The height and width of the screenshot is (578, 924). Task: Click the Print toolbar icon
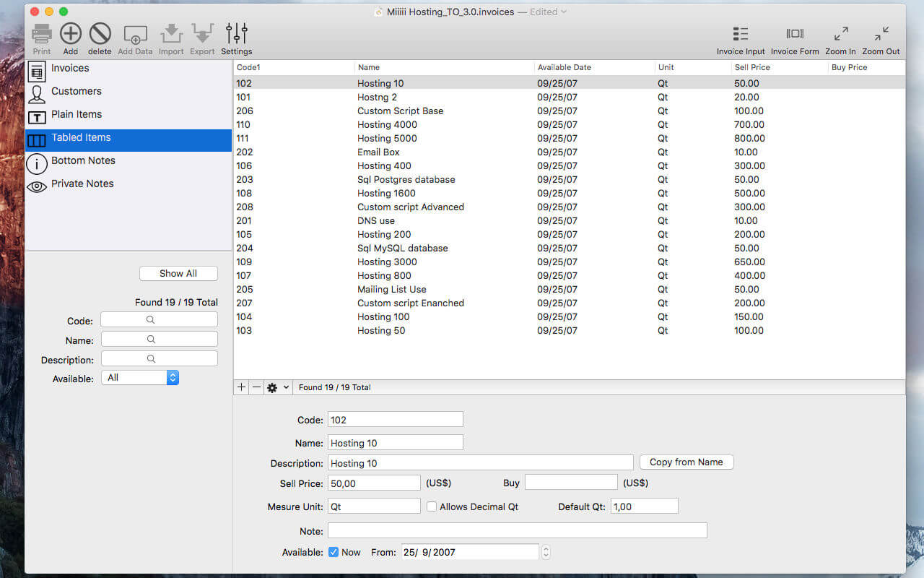[42, 33]
